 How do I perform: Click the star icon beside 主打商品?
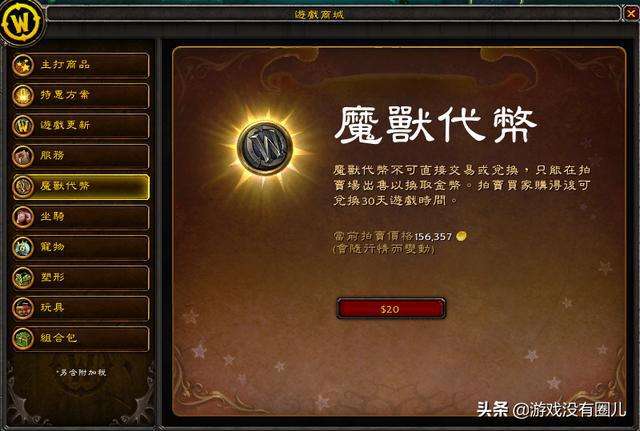point(23,65)
